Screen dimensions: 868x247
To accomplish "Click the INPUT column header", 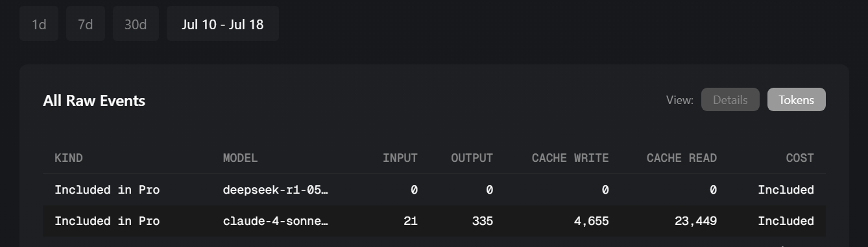I will [x=400, y=158].
